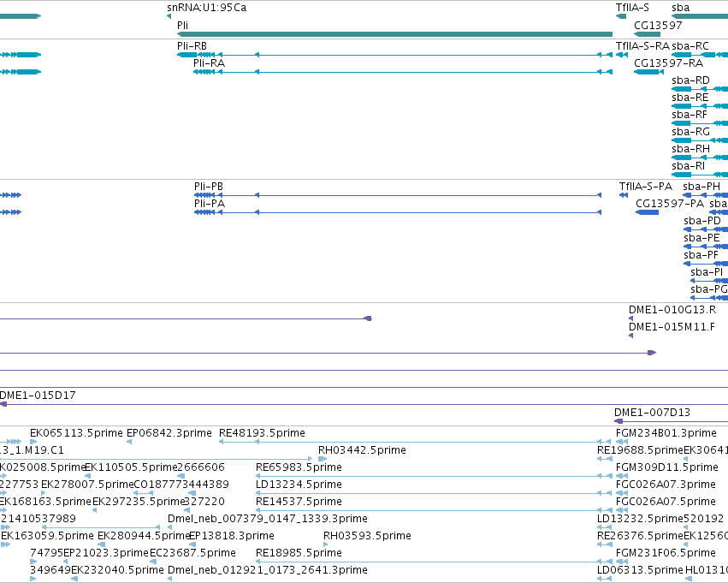
Task: Select the RH03442.5prime EST label
Action: click(362, 450)
